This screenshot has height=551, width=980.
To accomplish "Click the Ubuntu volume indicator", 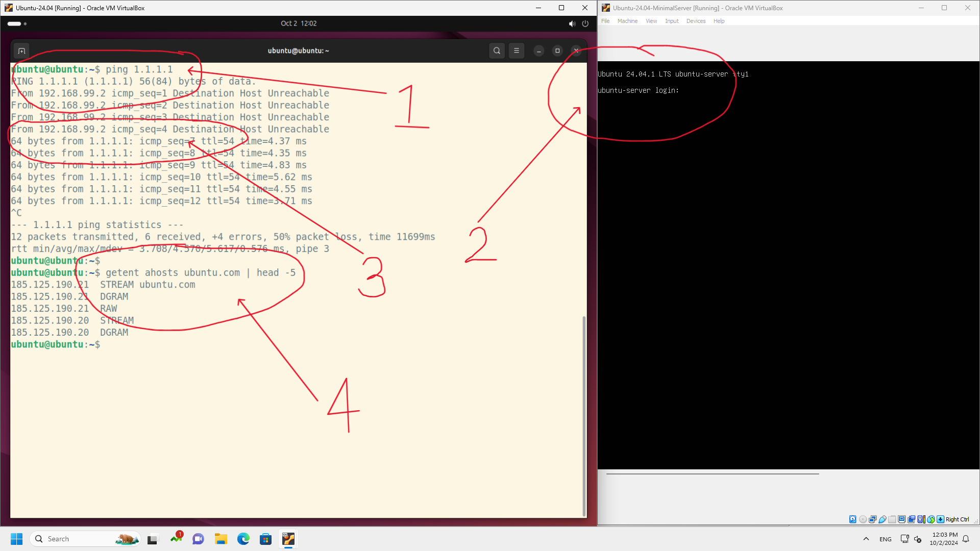I will (x=572, y=23).
